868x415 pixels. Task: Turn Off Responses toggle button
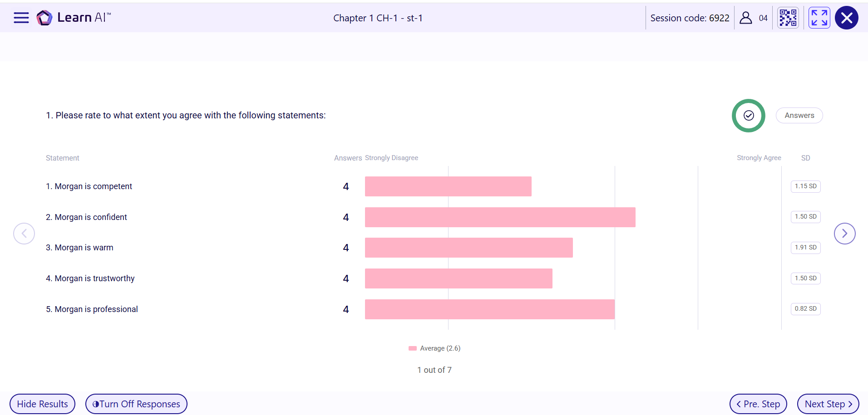pyautogui.click(x=136, y=404)
